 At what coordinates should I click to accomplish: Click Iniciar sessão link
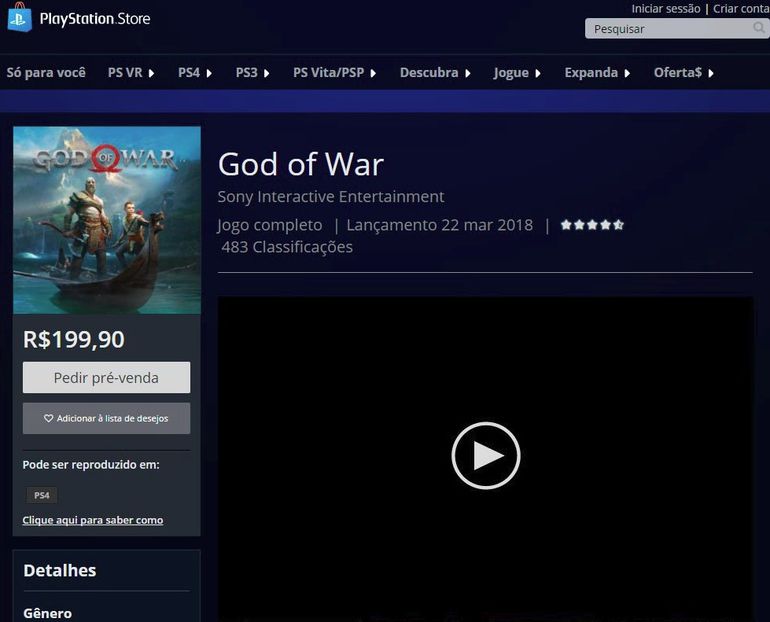[666, 9]
